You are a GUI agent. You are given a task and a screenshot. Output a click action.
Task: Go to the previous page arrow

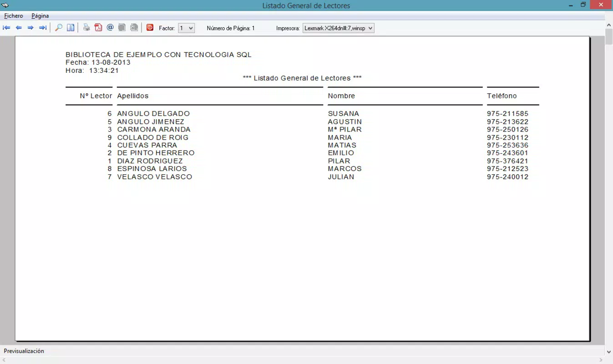(x=19, y=28)
